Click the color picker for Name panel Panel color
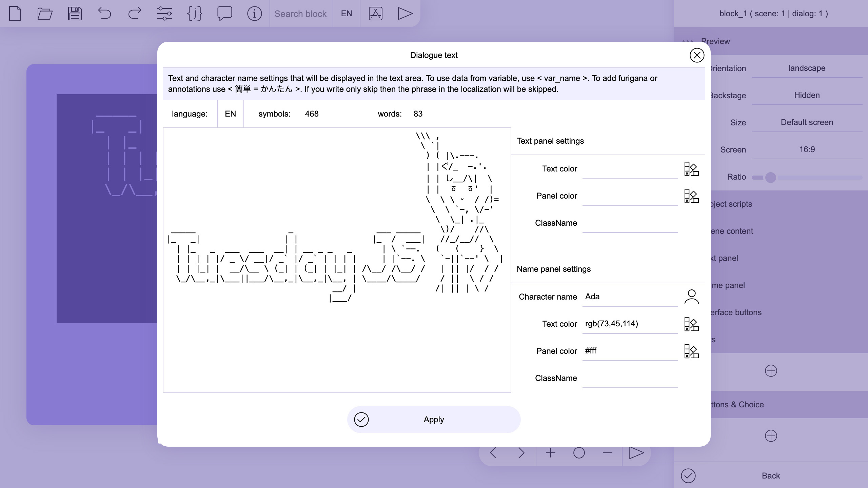This screenshot has width=868, height=488. pyautogui.click(x=691, y=351)
